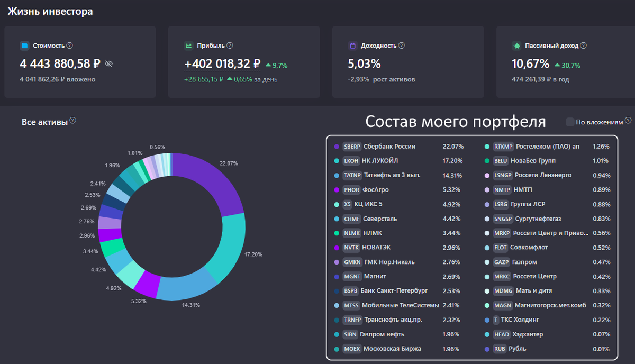Click the X5 ticker badge
The width and height of the screenshot is (635, 364).
(x=347, y=204)
